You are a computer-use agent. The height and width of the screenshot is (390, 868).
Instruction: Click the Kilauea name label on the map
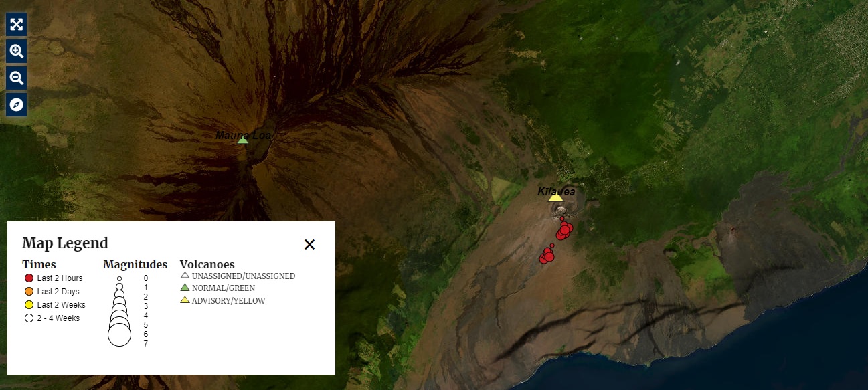(555, 190)
